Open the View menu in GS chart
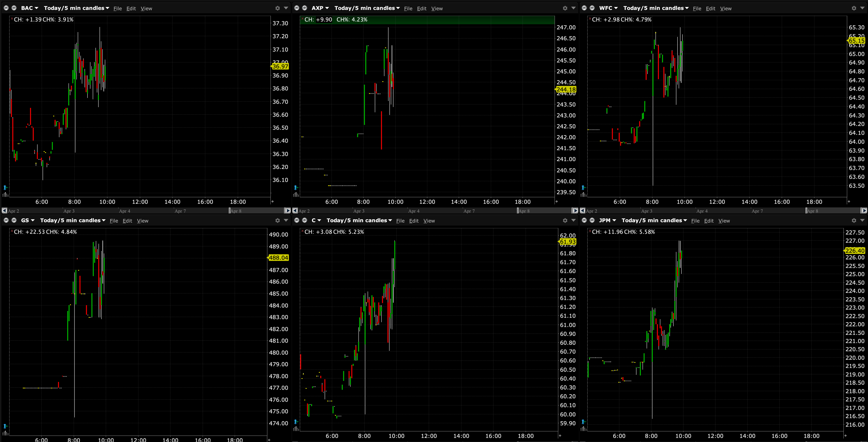The image size is (868, 442). tap(143, 221)
